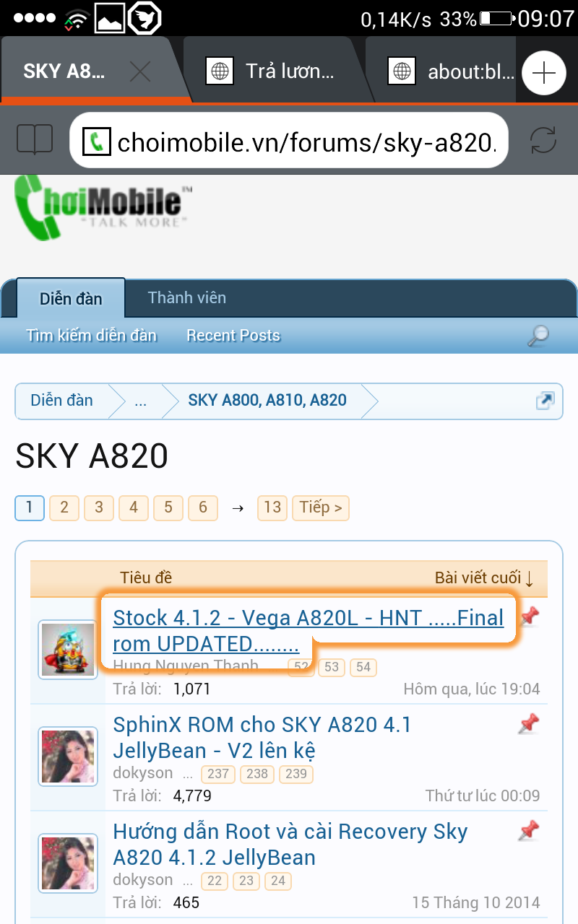Open a new tab with plus button
The image size is (578, 924).
[x=543, y=73]
